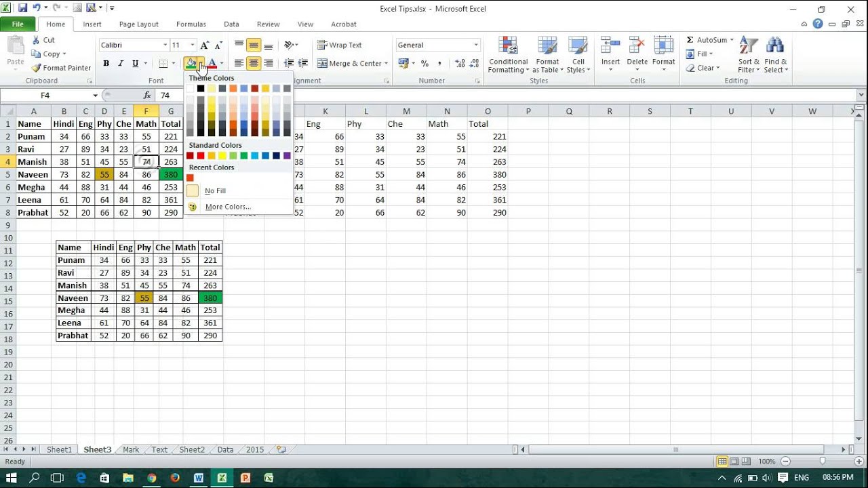Click the fx Insert Function icon
Viewport: 868px width, 488px height.
pyautogui.click(x=149, y=96)
